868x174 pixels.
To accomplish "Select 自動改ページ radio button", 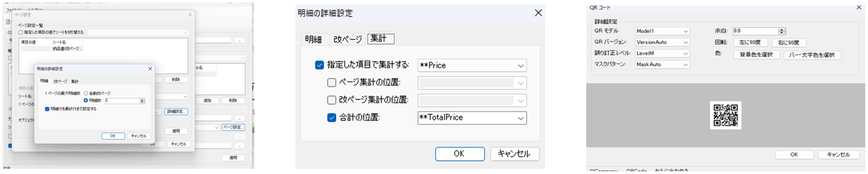I will [x=86, y=93].
